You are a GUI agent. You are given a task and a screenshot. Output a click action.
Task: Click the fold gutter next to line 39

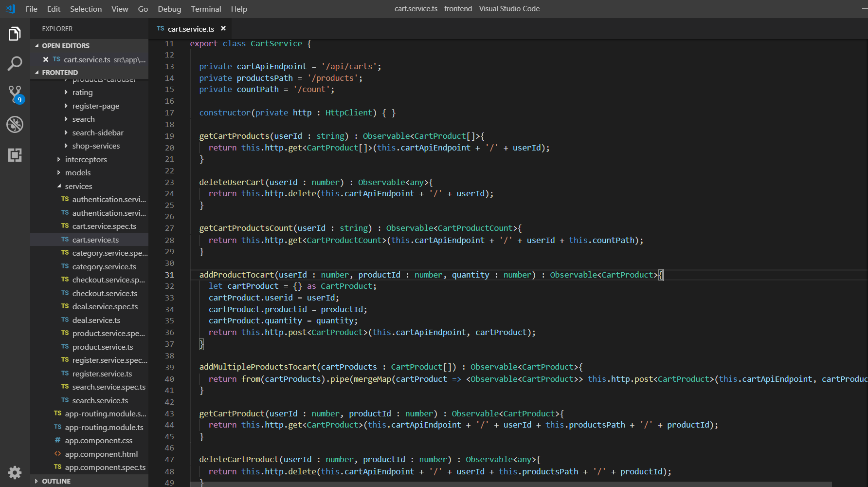coord(182,367)
